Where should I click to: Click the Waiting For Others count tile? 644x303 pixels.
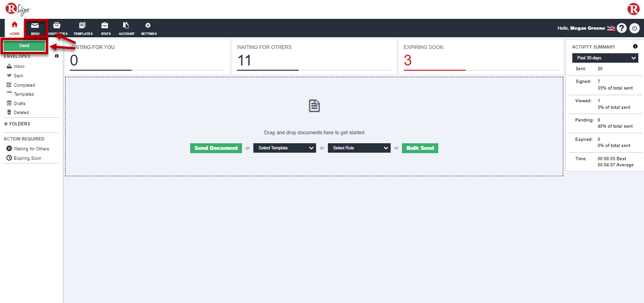click(314, 57)
